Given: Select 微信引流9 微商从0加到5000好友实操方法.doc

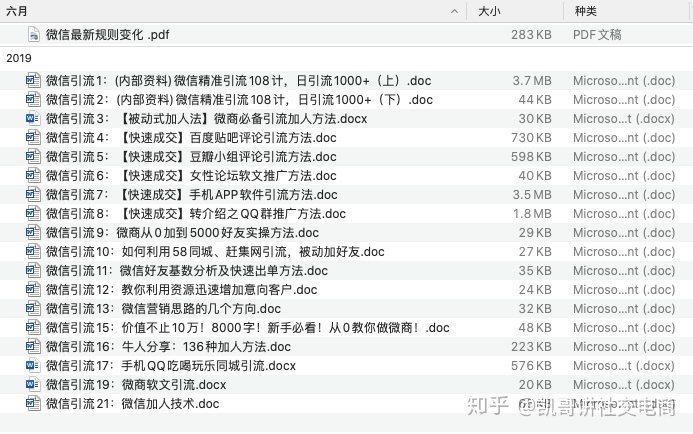Looking at the screenshot, I should (182, 232).
